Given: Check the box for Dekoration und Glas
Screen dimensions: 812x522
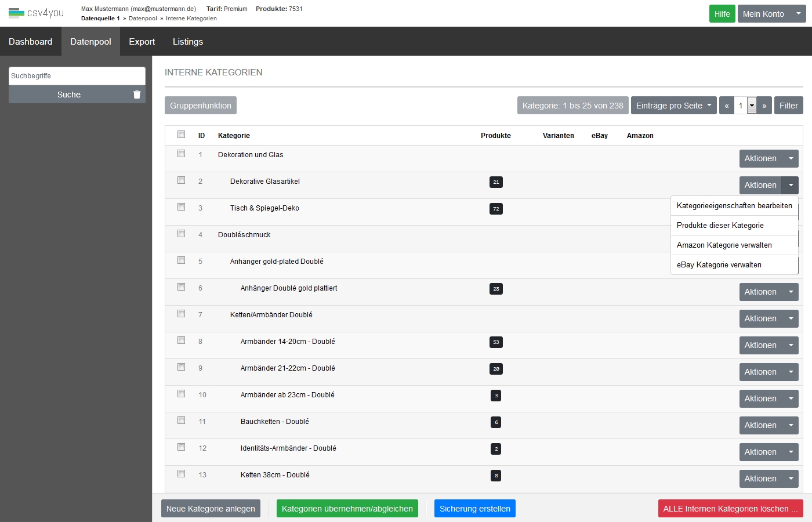Looking at the screenshot, I should pos(181,154).
